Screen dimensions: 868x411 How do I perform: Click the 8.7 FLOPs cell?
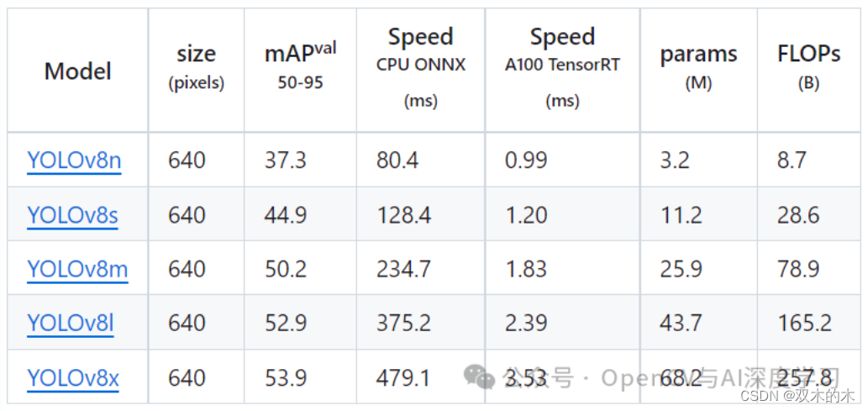tap(792, 160)
